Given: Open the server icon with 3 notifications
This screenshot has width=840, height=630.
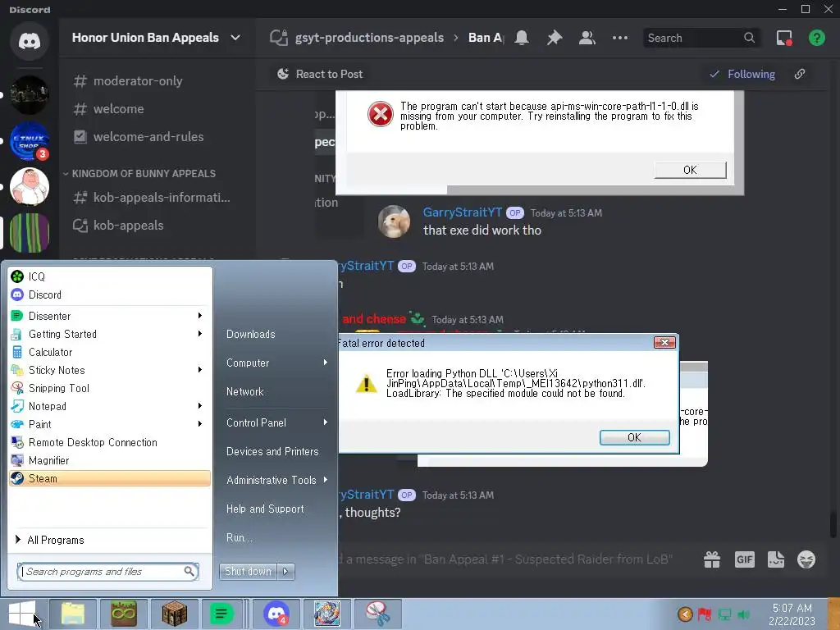Looking at the screenshot, I should click(x=30, y=141).
